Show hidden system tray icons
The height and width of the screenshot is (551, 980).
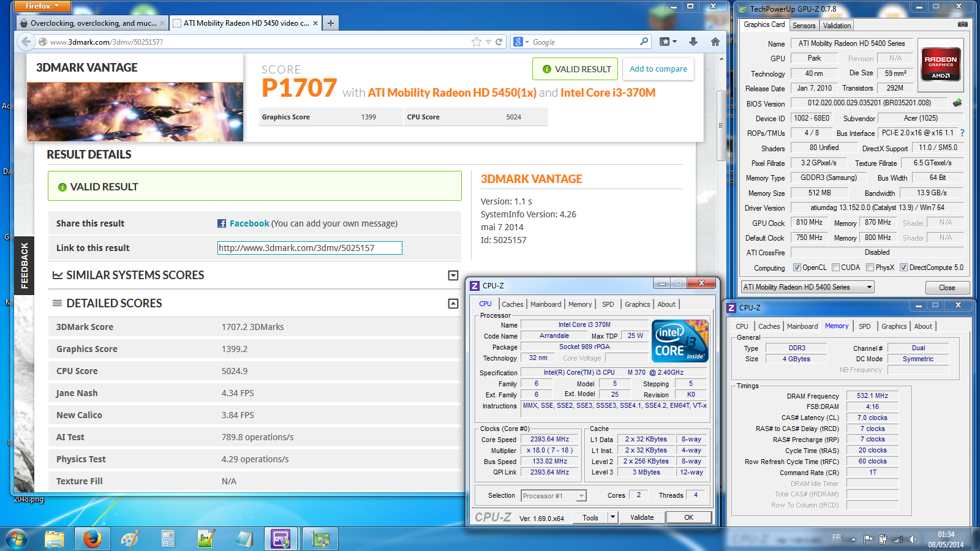(x=853, y=539)
